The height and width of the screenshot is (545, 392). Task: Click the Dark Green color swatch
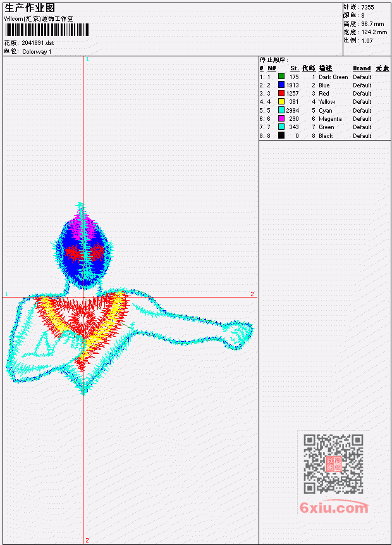(x=281, y=77)
